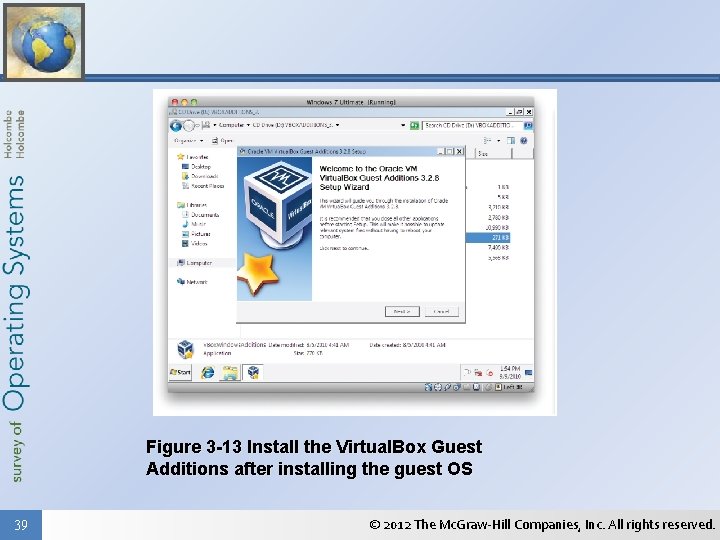The image size is (720, 540).
Task: Click Cancel in the Guest Additions wizard
Action: [x=441, y=311]
